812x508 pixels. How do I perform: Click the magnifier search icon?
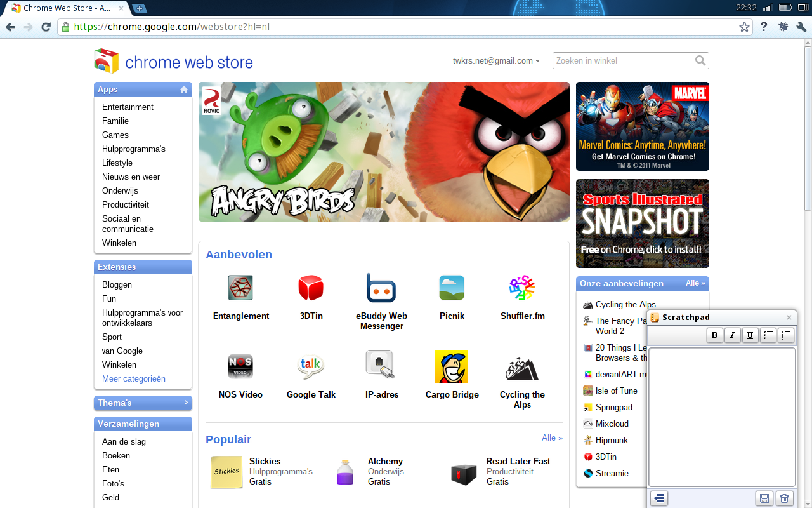point(700,60)
